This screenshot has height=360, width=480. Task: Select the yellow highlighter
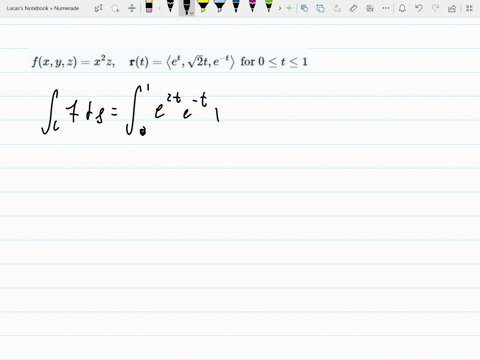(203, 6)
